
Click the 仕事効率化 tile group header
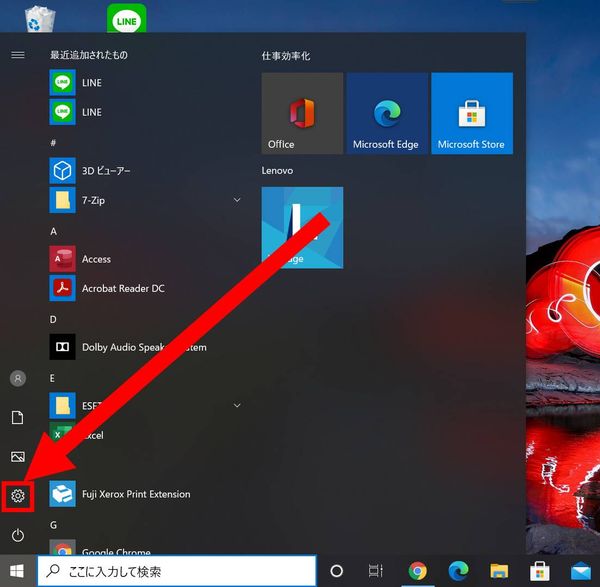coord(286,56)
